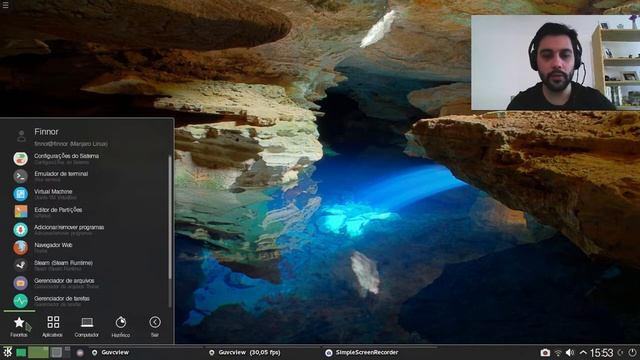Click the camera screenshot tray icon

click(545, 353)
